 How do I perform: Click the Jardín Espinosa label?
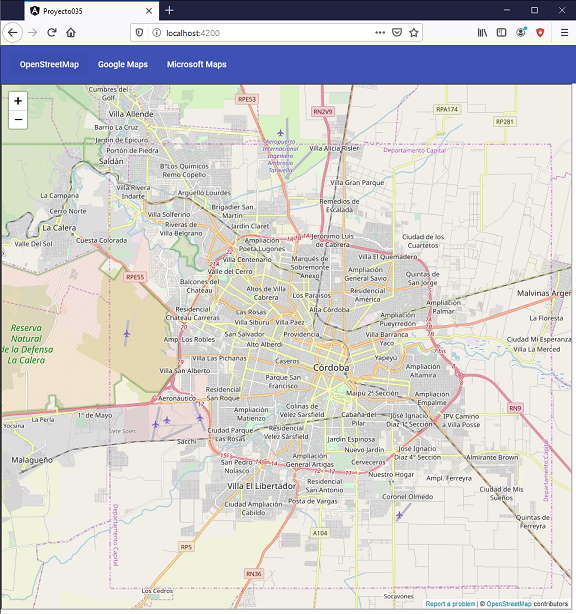(351, 439)
